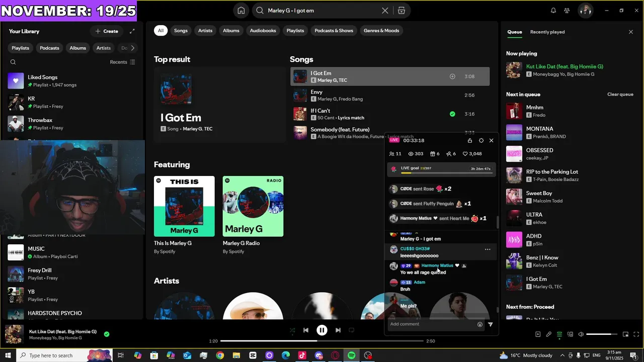
Task: Open the user profile avatar menu
Action: 585,11
